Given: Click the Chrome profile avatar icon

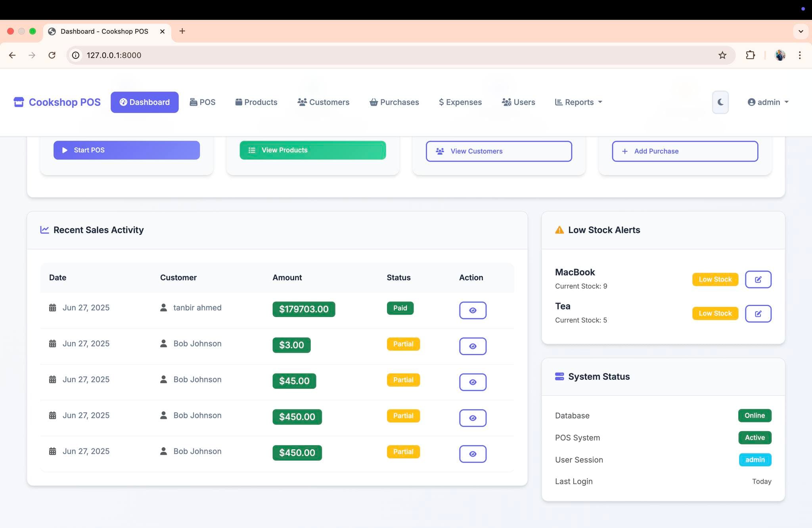Looking at the screenshot, I should (x=780, y=55).
